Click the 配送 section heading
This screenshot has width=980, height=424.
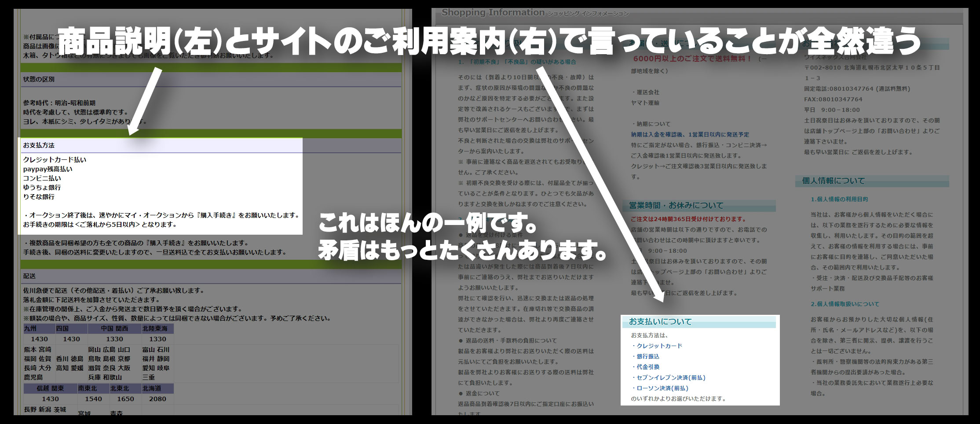pos(29,276)
